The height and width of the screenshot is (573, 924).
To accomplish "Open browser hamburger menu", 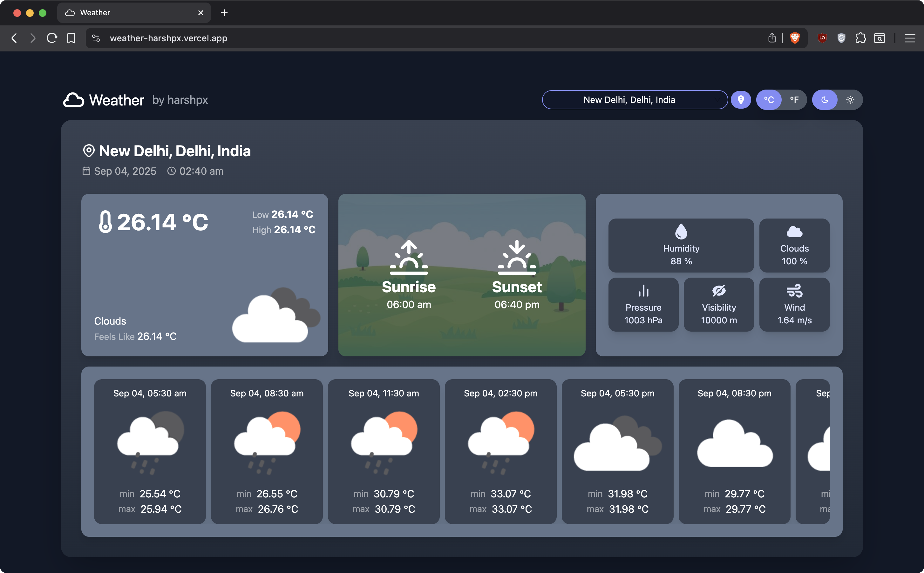I will [910, 38].
